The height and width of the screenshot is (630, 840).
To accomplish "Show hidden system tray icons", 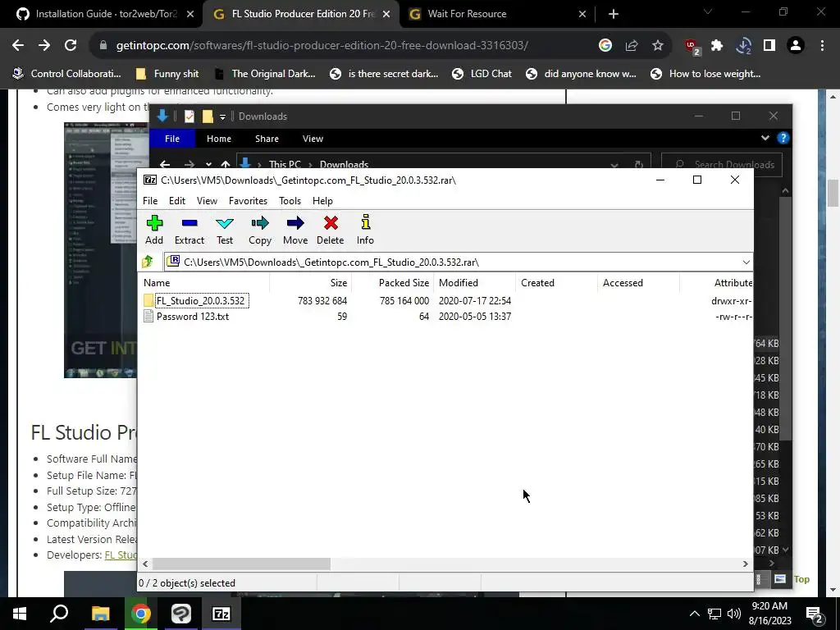I will (x=694, y=614).
